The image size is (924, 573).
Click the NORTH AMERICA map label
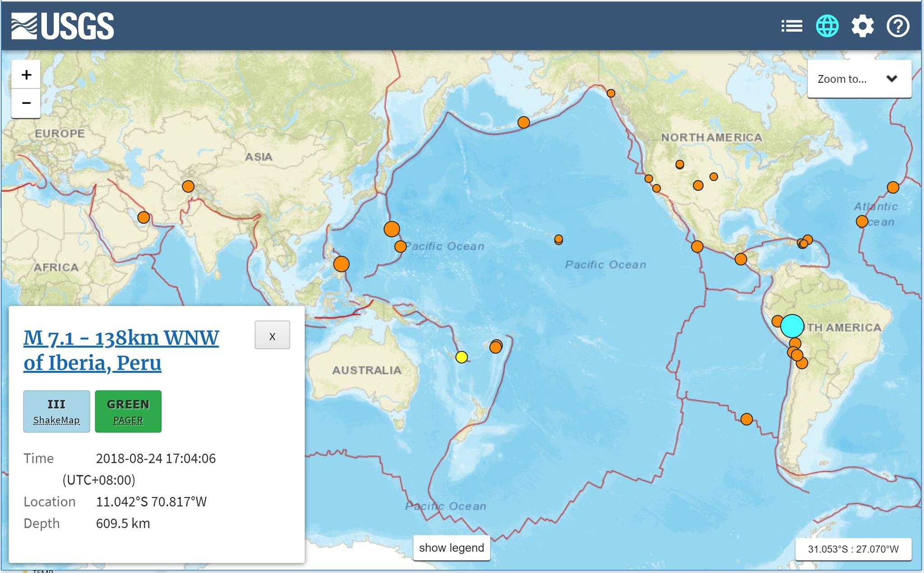(x=711, y=137)
